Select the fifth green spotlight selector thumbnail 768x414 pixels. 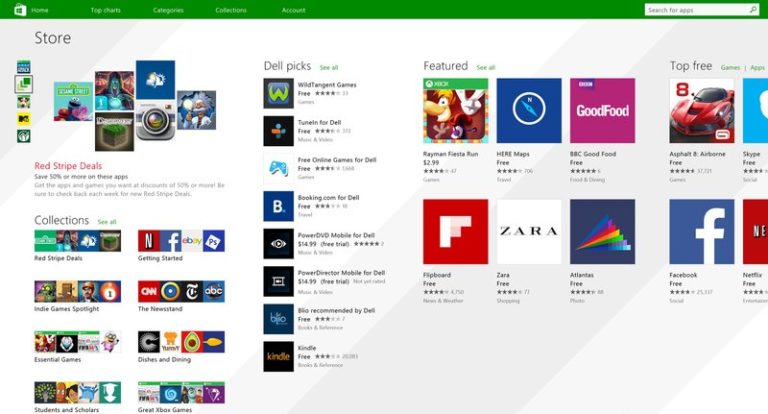(24, 136)
